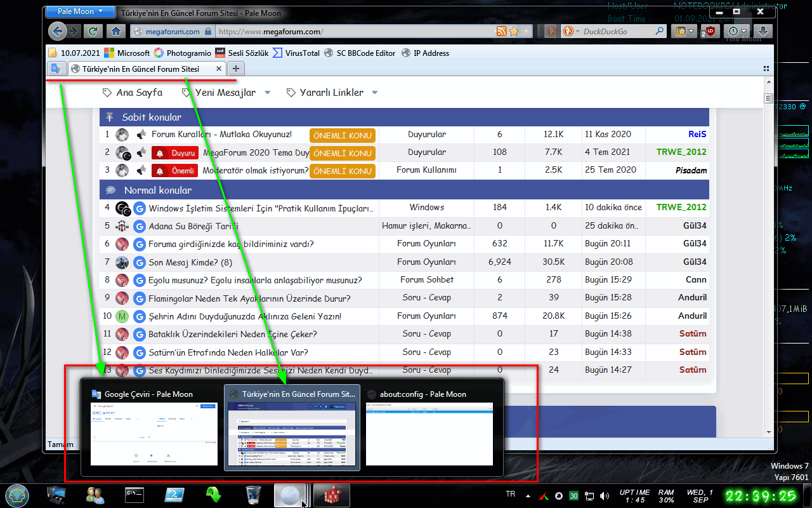Open user profile ReiS
This screenshot has height=508, width=812.
(x=697, y=135)
